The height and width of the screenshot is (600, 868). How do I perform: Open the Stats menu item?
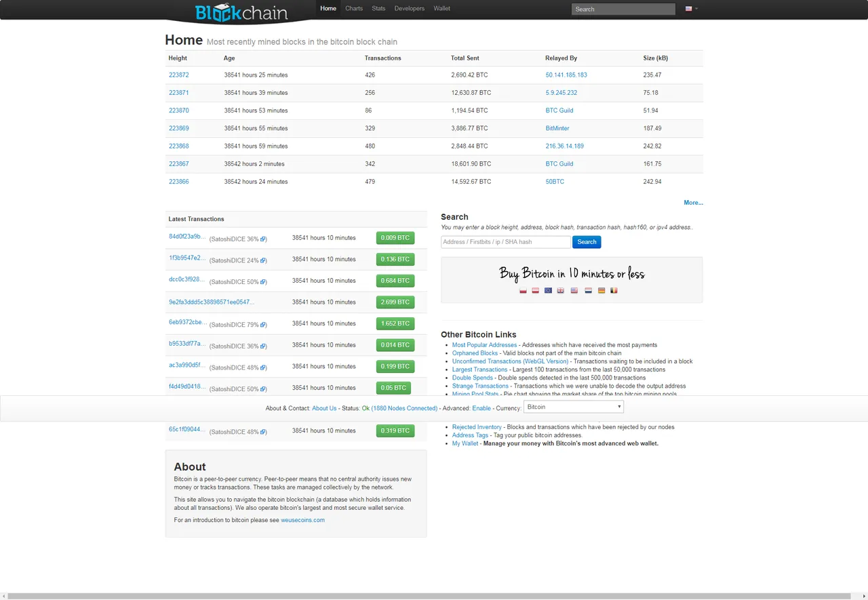378,9
